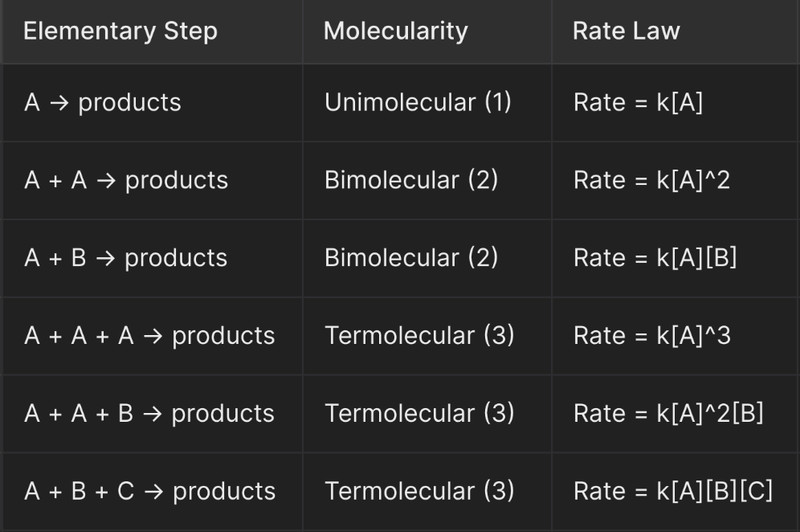Click the Rate Law column header

(x=626, y=31)
